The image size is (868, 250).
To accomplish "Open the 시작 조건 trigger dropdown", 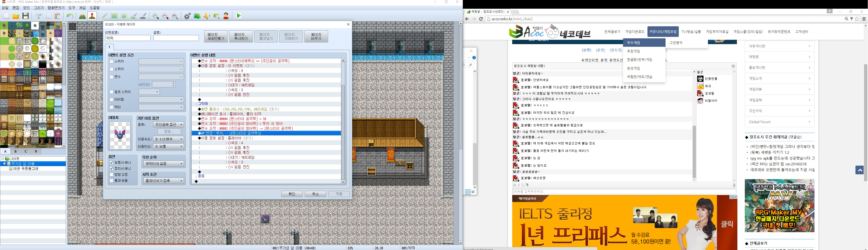I will pyautogui.click(x=163, y=181).
